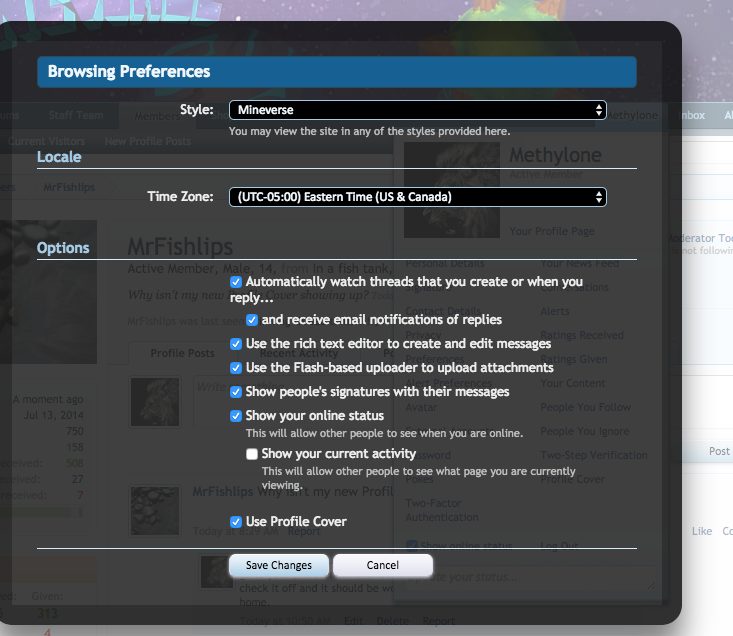Click Ratings Received in background menu
The image size is (733, 636).
[x=582, y=335]
